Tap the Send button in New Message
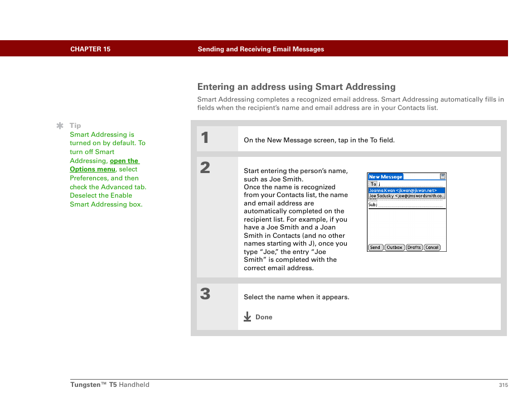 [375, 247]
